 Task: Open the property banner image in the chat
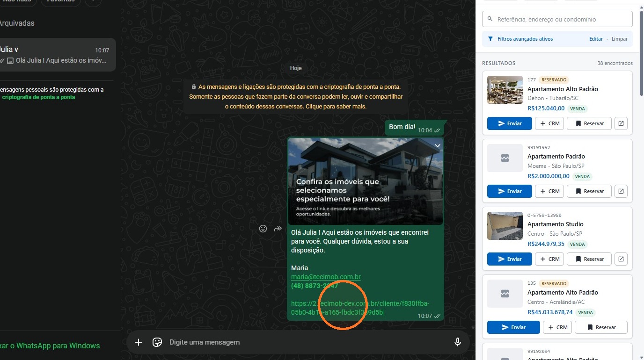coord(365,181)
